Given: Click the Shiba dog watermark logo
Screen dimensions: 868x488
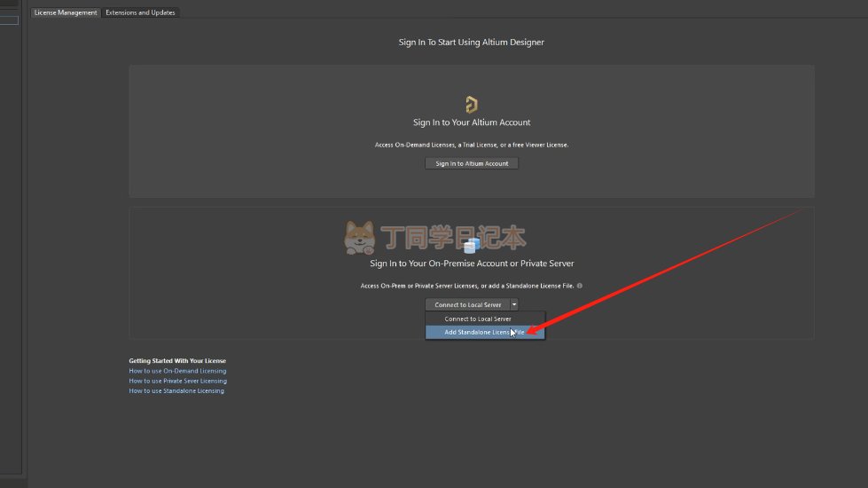Looking at the screenshot, I should coord(359,238).
